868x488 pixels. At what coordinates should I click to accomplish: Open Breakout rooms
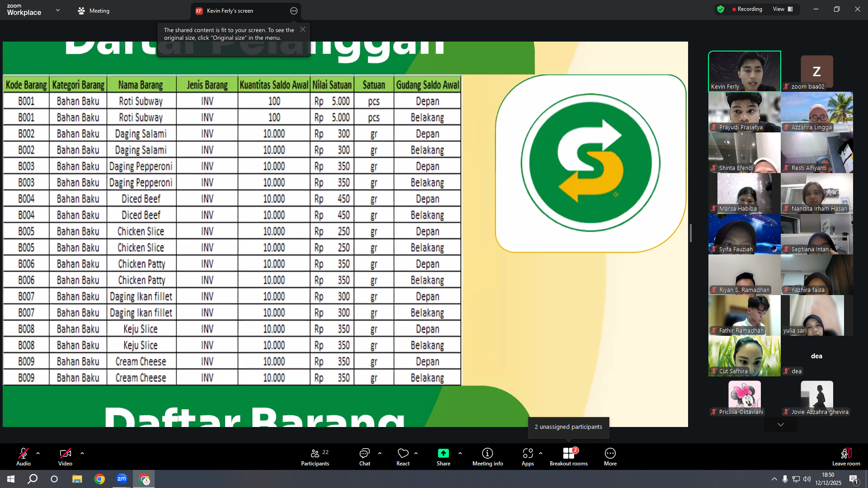coord(569,456)
